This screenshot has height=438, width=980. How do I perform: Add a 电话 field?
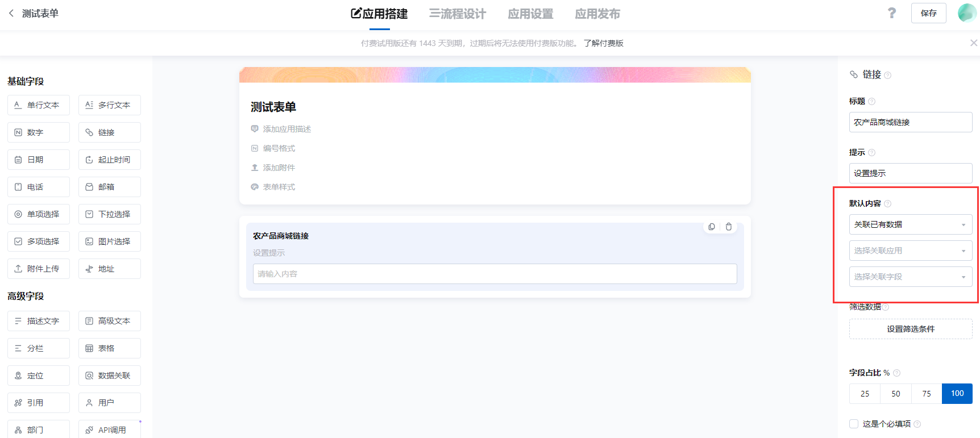(x=39, y=187)
